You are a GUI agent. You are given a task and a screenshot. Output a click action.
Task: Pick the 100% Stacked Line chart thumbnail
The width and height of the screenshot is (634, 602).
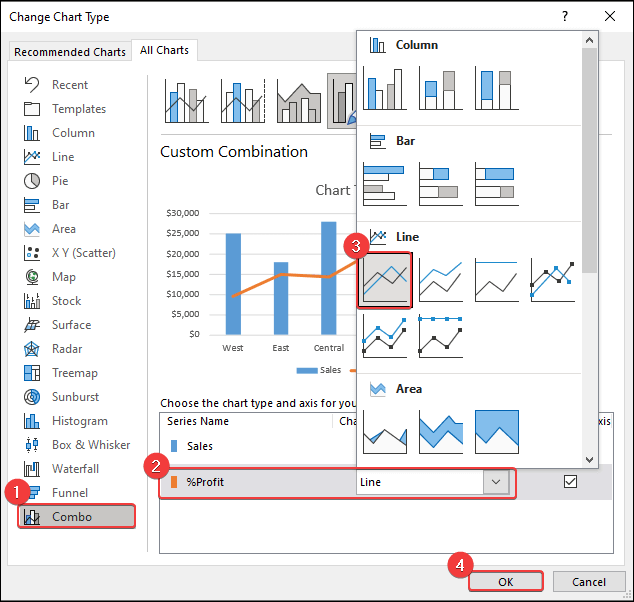click(x=497, y=280)
